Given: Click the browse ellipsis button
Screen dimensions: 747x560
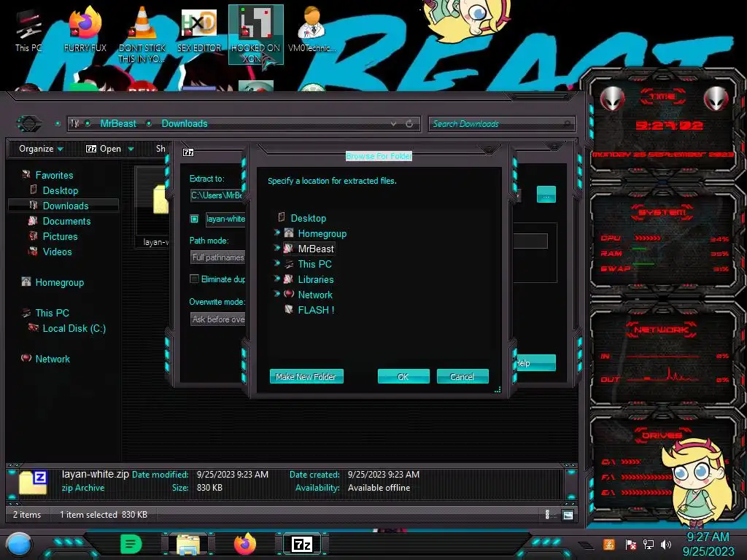Looking at the screenshot, I should coord(546,194).
